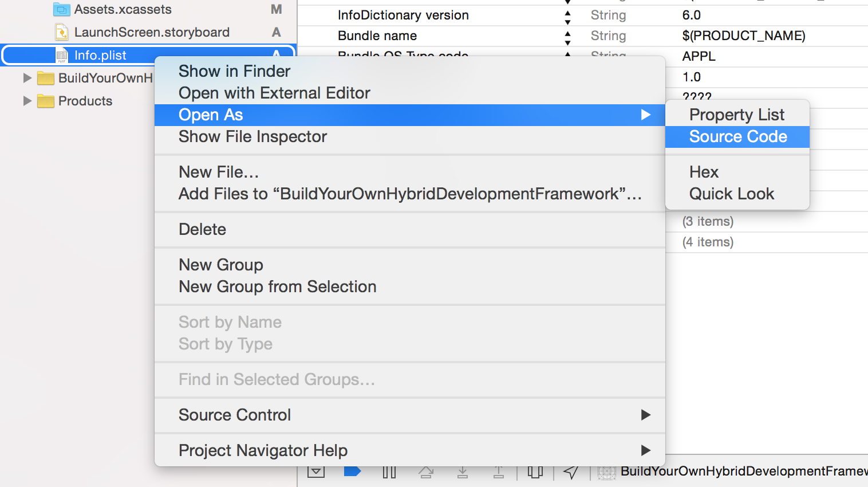868x487 pixels.
Task: Click the step over debug icon
Action: pyautogui.click(x=425, y=472)
